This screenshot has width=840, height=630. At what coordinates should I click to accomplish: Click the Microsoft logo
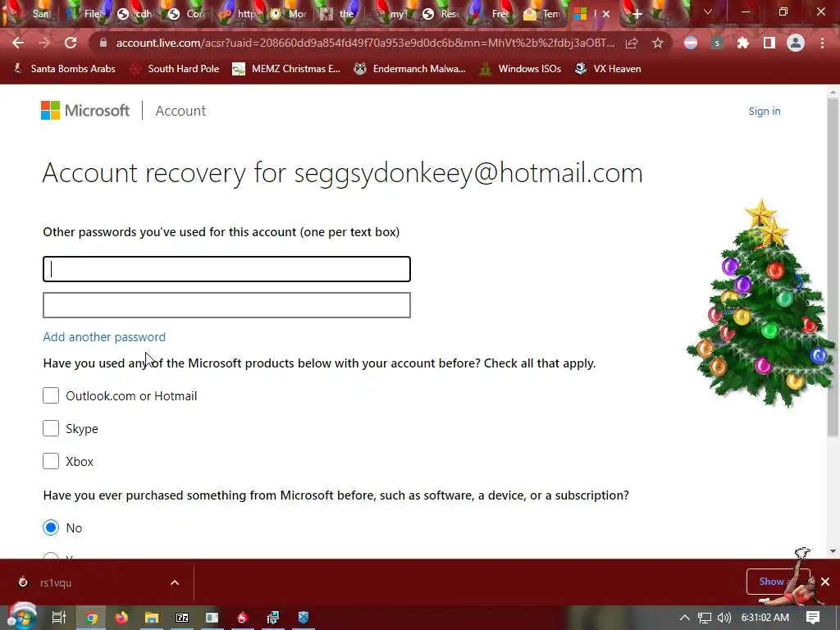(85, 111)
